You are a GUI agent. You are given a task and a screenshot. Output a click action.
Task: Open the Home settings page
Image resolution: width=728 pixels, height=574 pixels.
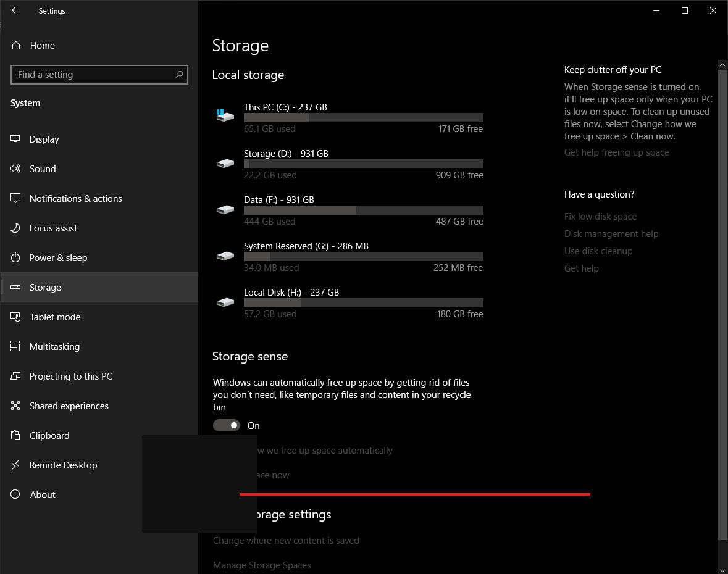(x=99, y=46)
